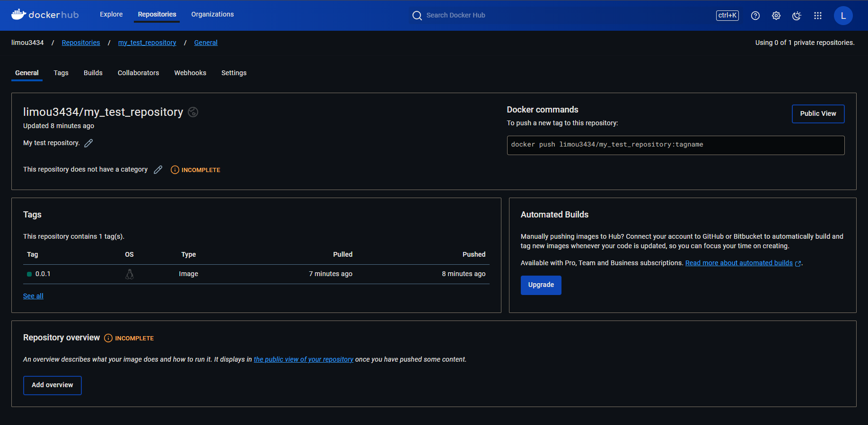Click the public visibility globe icon
This screenshot has width=868, height=425.
click(x=193, y=112)
